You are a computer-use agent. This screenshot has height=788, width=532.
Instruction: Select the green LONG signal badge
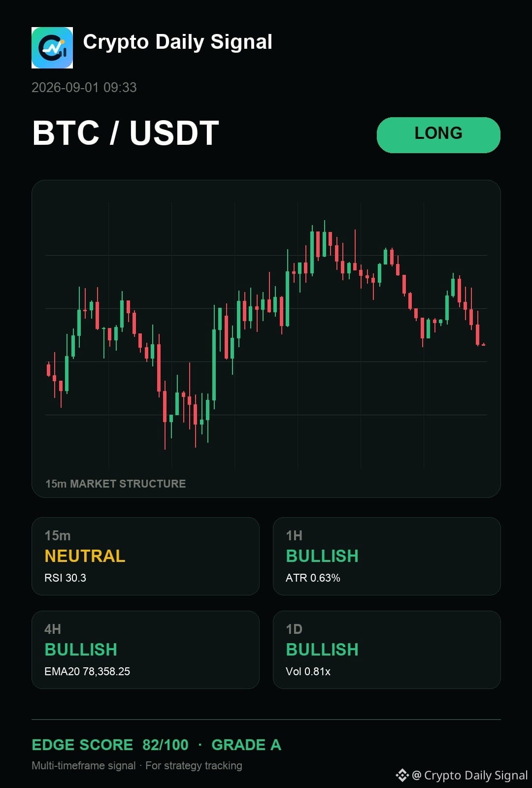[438, 135]
